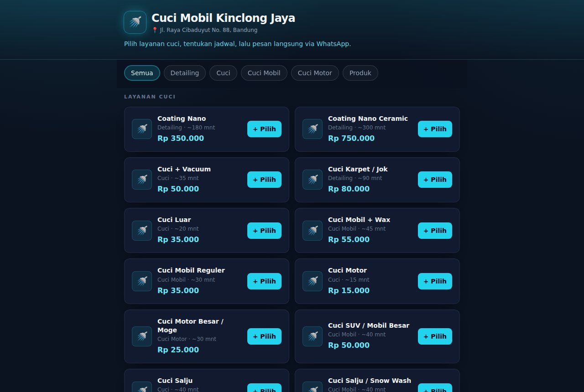This screenshot has height=392, width=584.
Task: Select Cuci SUV / Mobil Besar service
Action: coord(435,336)
